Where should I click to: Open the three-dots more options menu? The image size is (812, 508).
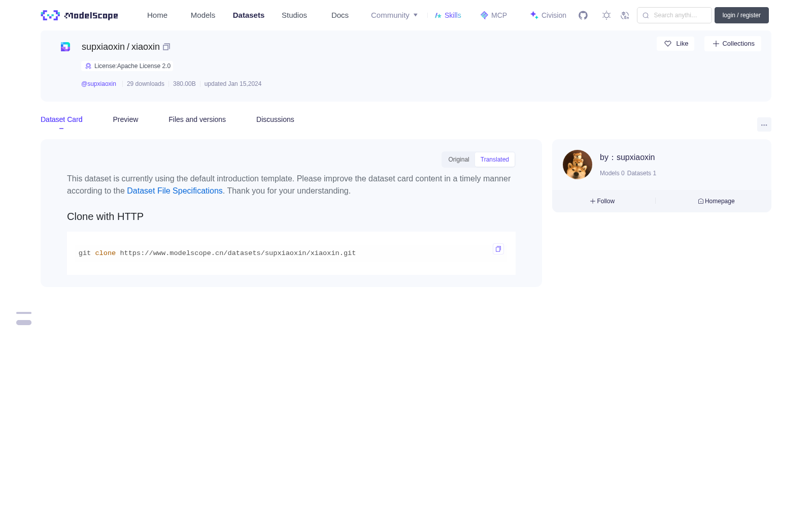(764, 125)
